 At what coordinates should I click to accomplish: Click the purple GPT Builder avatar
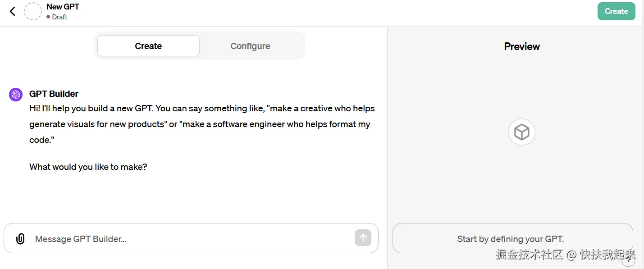click(16, 95)
